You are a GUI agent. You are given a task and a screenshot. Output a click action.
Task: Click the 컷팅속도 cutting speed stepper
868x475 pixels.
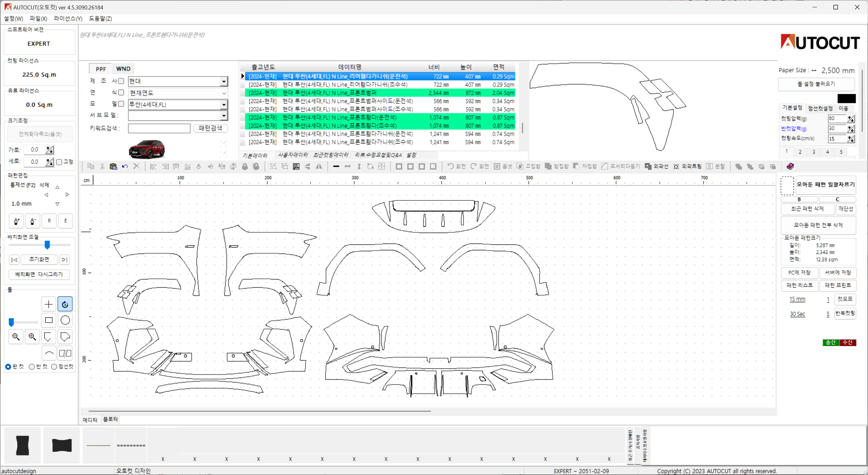point(851,139)
